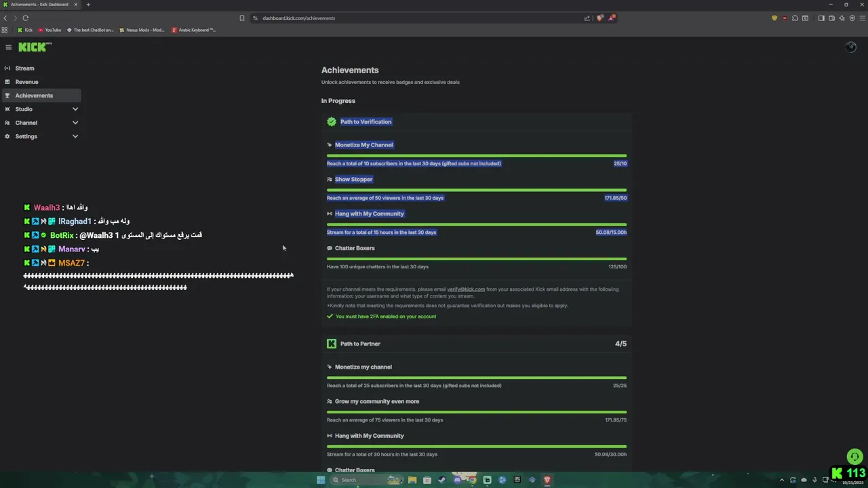Click the apps grid icon in bookmarks bar
Viewport: 868px width, 488px height.
click(x=5, y=30)
